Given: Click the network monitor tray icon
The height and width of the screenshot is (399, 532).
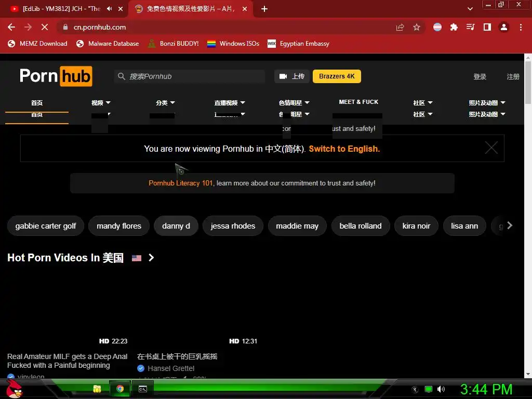Looking at the screenshot, I should pos(429,389).
